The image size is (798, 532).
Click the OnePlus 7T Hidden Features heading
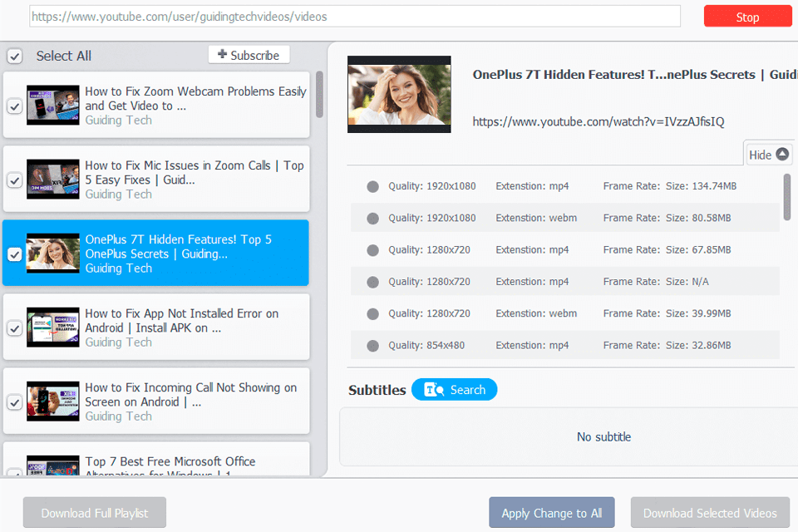click(634, 74)
